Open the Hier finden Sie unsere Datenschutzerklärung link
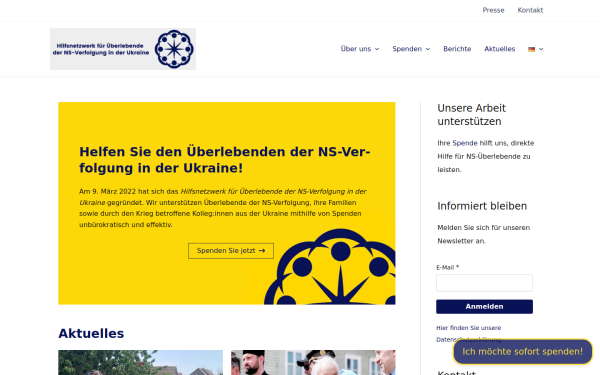This screenshot has height=375, width=600. click(469, 334)
